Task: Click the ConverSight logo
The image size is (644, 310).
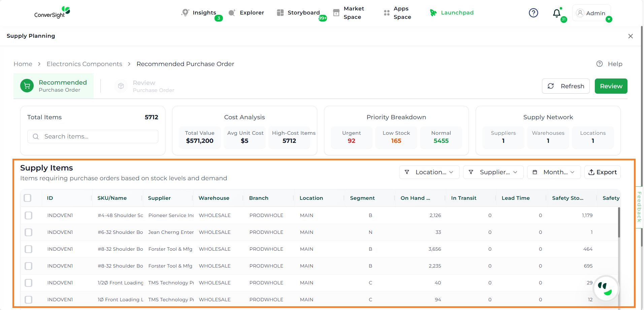Action: coord(52,12)
